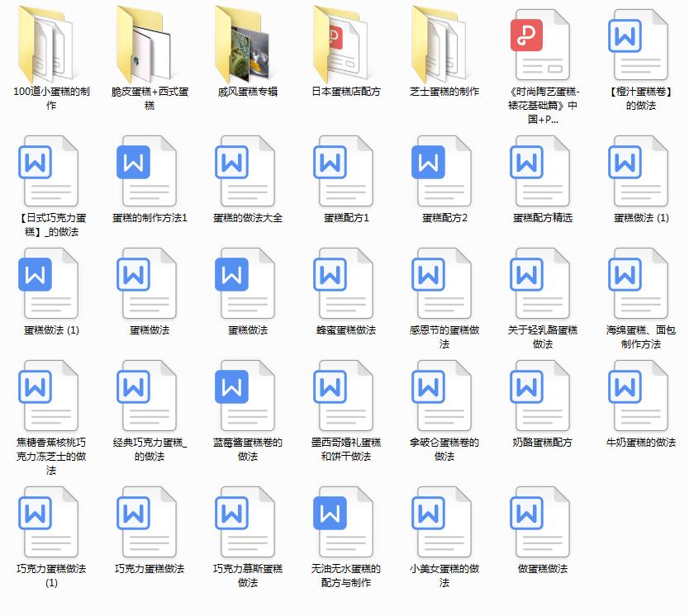
Task: Select the 蛋糕配方2 document
Action: pos(444,172)
